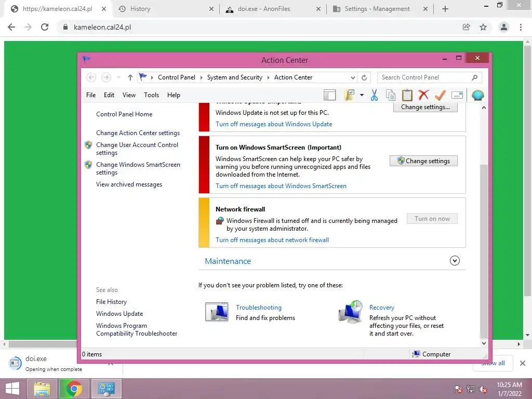Open File History under See also
This screenshot has width=532, height=399.
point(111,302)
